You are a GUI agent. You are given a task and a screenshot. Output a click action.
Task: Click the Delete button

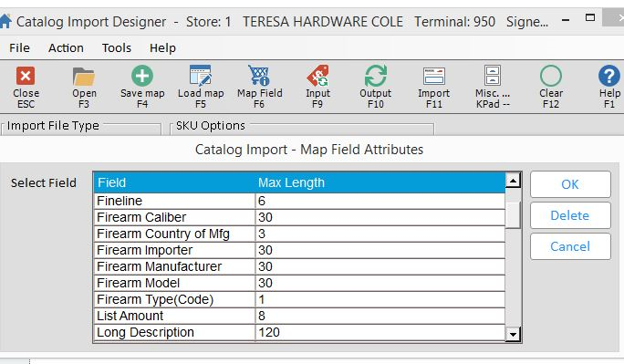click(570, 215)
